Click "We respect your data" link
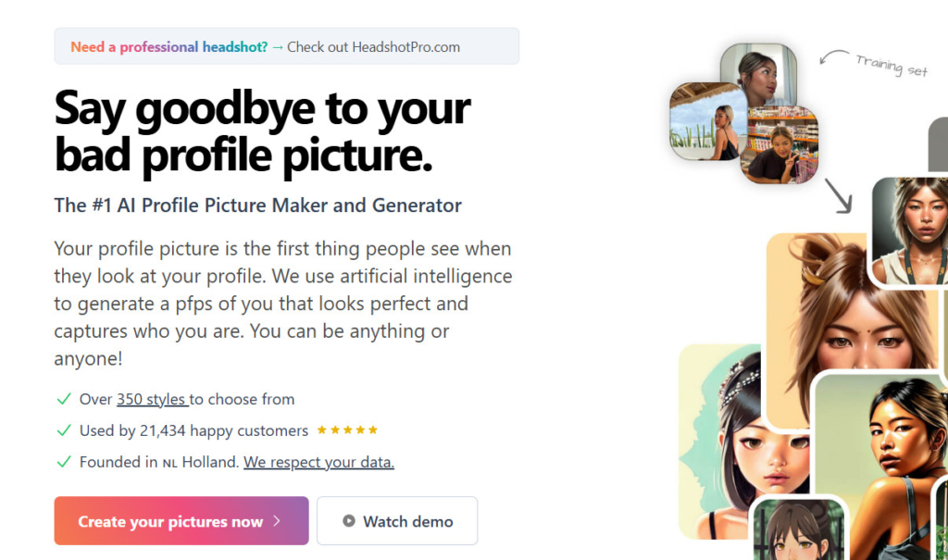Image resolution: width=948 pixels, height=560 pixels. (318, 462)
